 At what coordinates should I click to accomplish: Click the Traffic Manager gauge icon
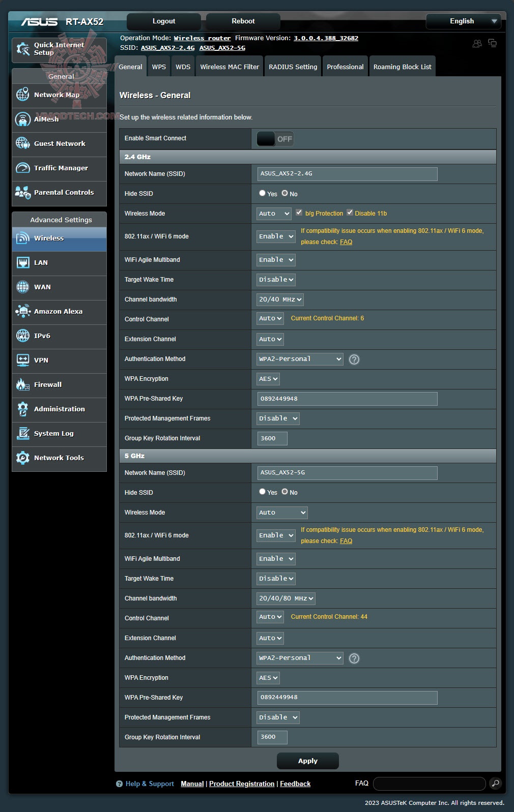point(23,168)
